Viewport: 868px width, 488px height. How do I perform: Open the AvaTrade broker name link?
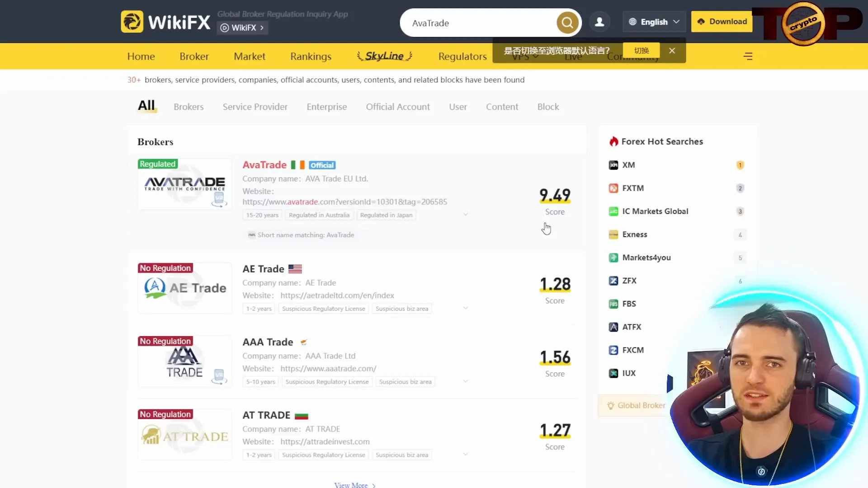click(x=264, y=165)
